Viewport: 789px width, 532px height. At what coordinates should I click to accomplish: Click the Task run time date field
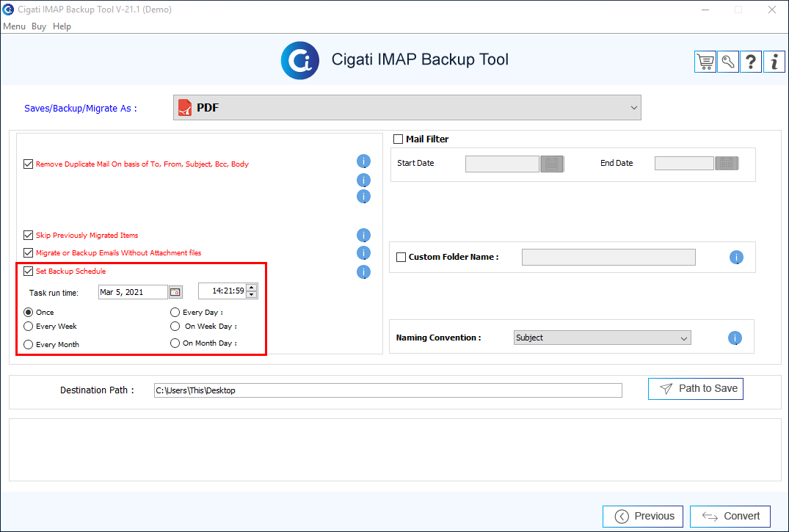coord(133,292)
